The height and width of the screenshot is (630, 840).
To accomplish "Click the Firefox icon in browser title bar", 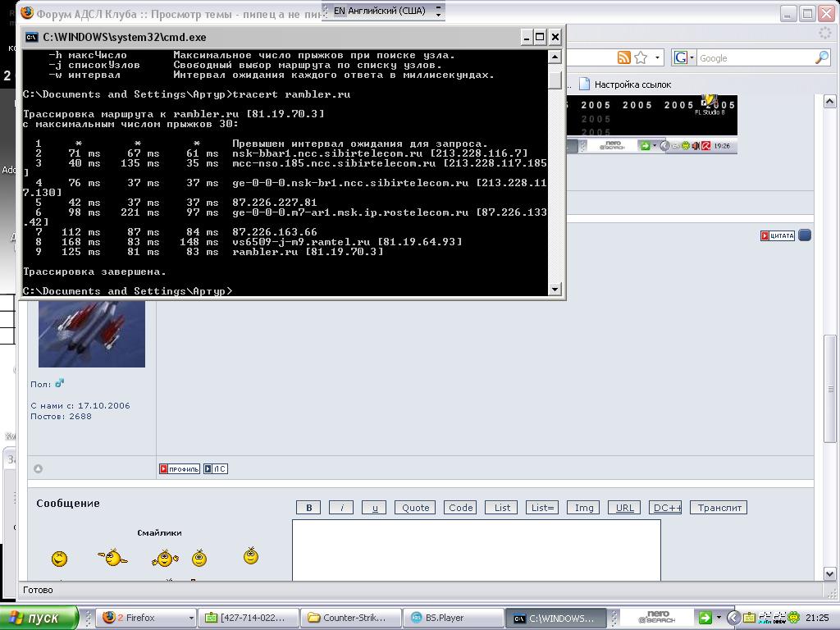I will (x=27, y=13).
